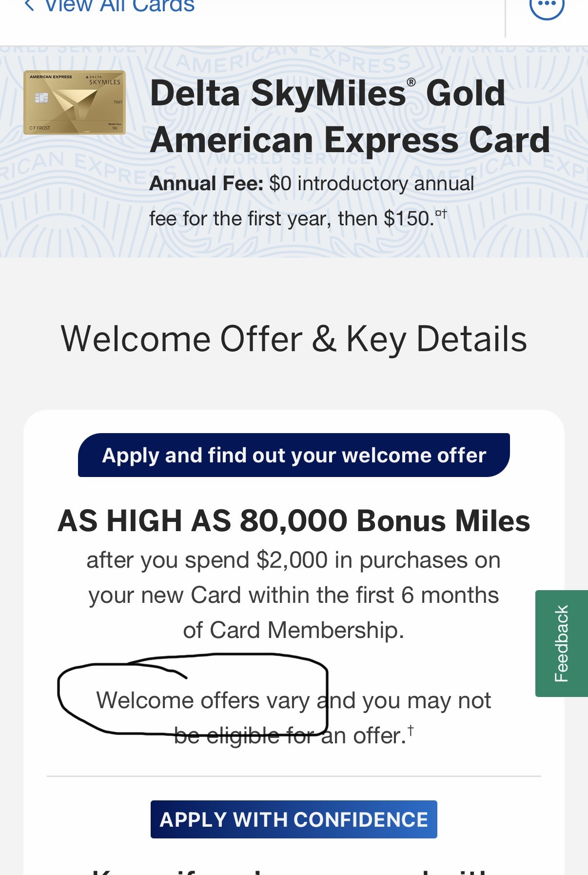Image resolution: width=588 pixels, height=875 pixels.
Task: Tap the back chevron beside View All Cards
Action: (30, 5)
